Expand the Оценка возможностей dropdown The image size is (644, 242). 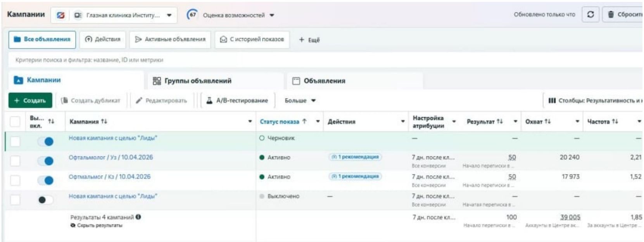click(x=272, y=16)
